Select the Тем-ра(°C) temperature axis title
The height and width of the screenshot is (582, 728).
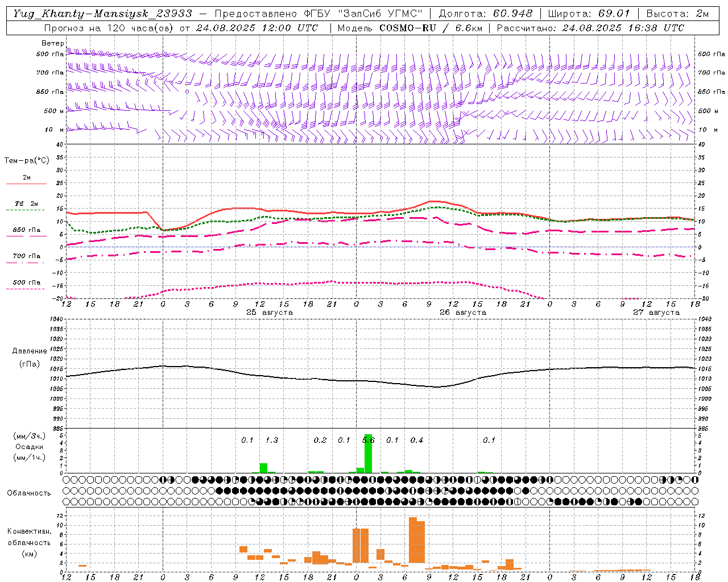click(x=27, y=161)
